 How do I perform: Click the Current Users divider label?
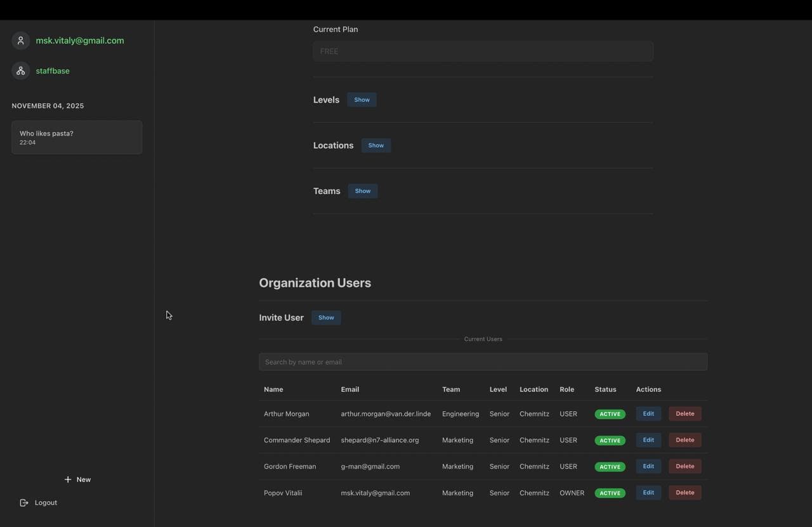click(x=483, y=339)
